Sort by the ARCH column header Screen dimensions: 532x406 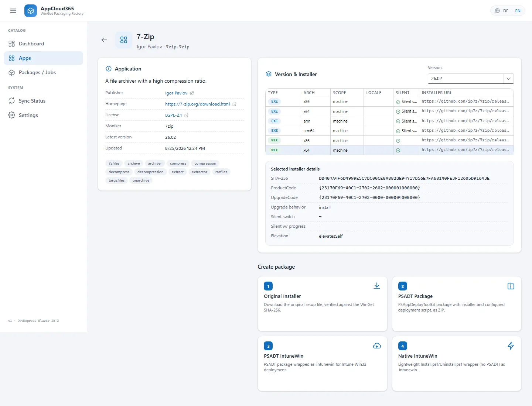pyautogui.click(x=316, y=93)
